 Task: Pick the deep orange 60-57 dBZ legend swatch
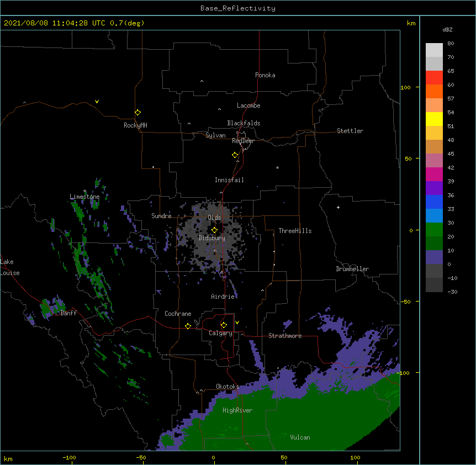point(434,91)
